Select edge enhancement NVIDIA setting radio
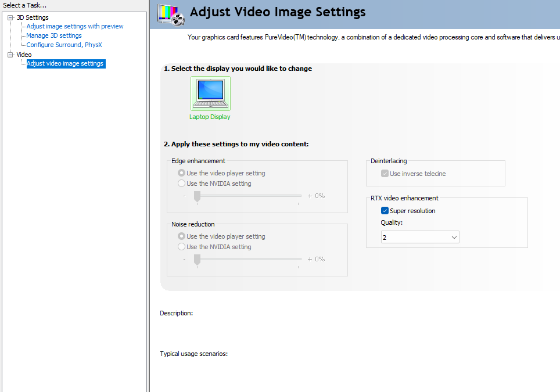 tap(182, 184)
